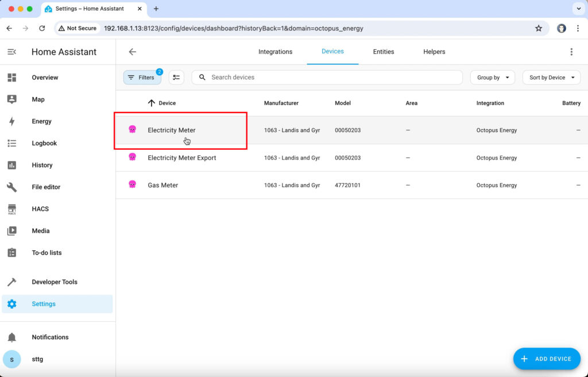Select the Devices tab
Viewport: 588px width, 377px height.
[332, 52]
